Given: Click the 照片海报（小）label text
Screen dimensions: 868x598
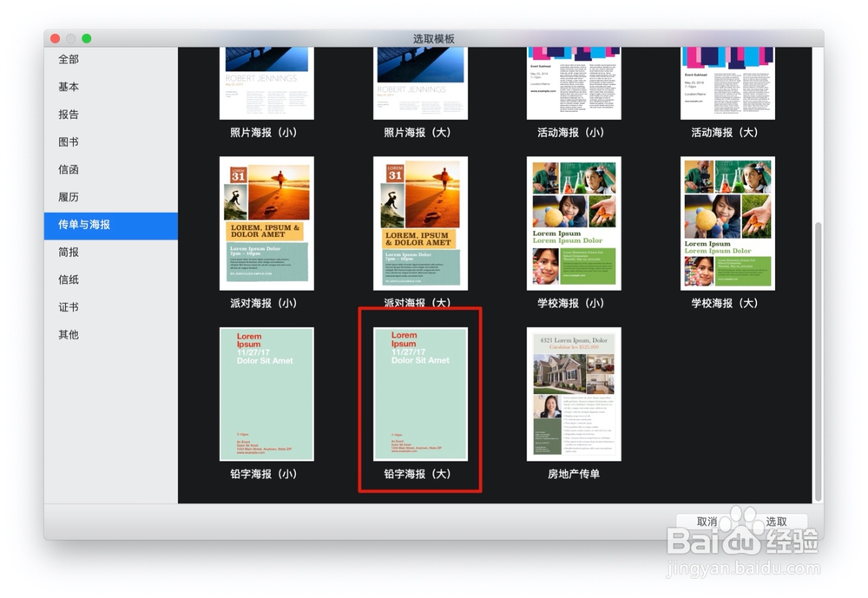Looking at the screenshot, I should coord(264,132).
